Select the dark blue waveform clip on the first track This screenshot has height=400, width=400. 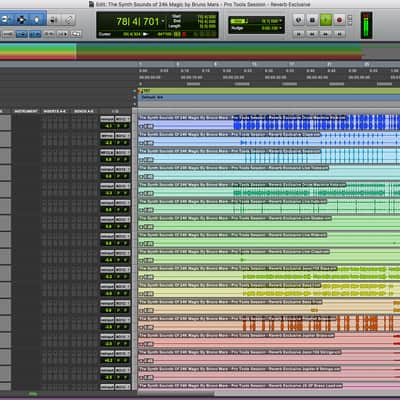[317, 122]
